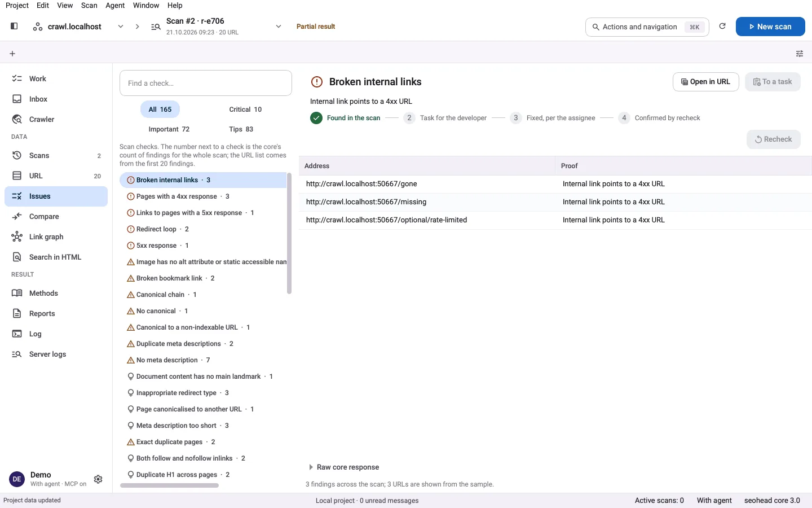Click the To a task button

click(x=773, y=82)
